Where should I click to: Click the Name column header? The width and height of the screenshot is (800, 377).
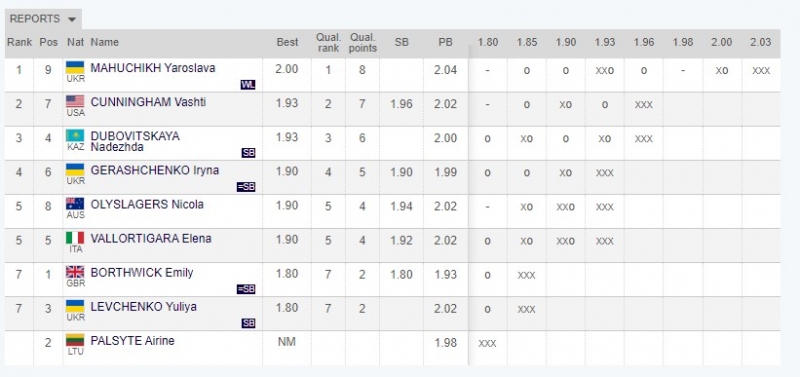click(105, 42)
